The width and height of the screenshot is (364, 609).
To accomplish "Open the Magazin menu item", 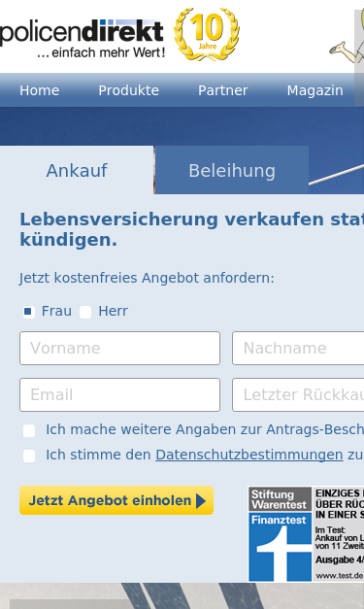I will pyautogui.click(x=315, y=90).
